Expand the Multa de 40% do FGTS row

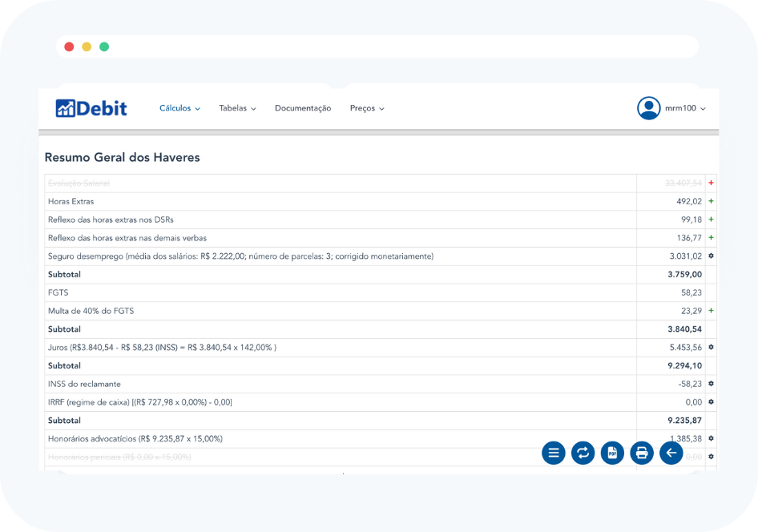[711, 311]
